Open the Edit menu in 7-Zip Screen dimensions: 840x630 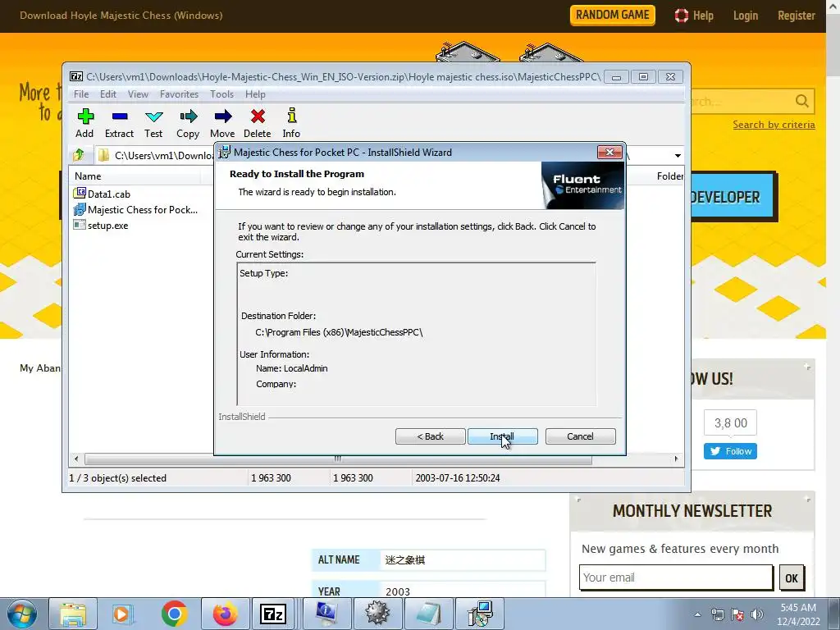coord(108,94)
